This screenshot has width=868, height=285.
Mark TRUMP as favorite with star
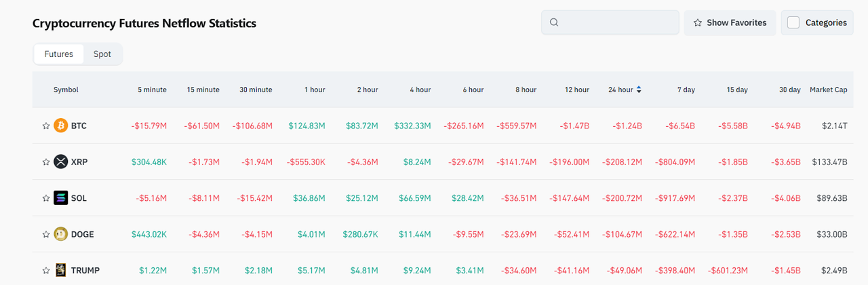[46, 270]
